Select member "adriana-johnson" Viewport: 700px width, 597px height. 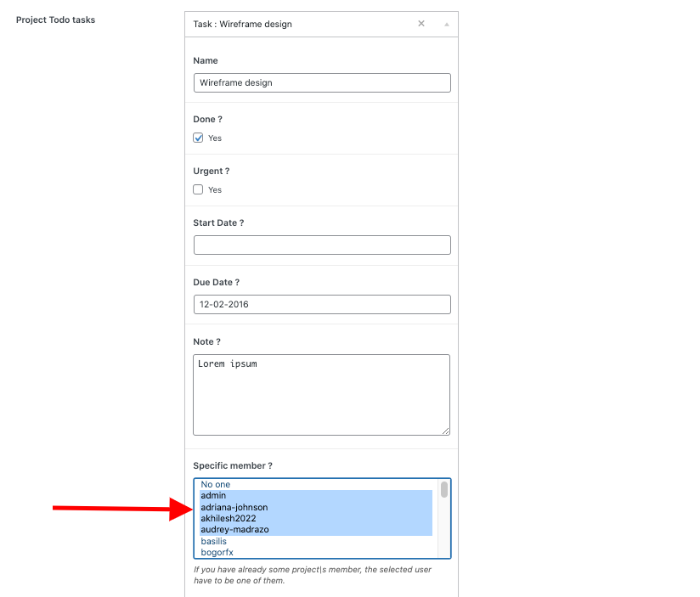(x=234, y=507)
